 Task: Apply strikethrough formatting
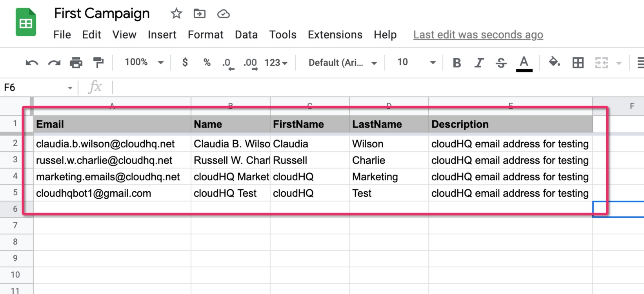click(x=501, y=63)
